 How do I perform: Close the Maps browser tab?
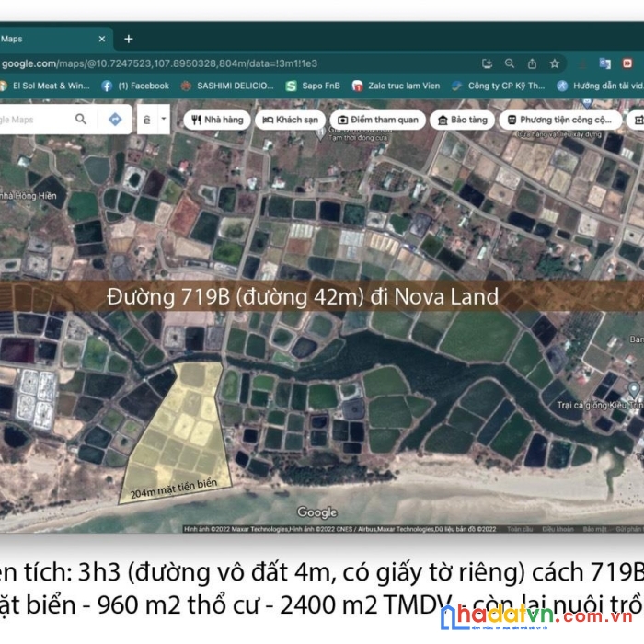(102, 39)
